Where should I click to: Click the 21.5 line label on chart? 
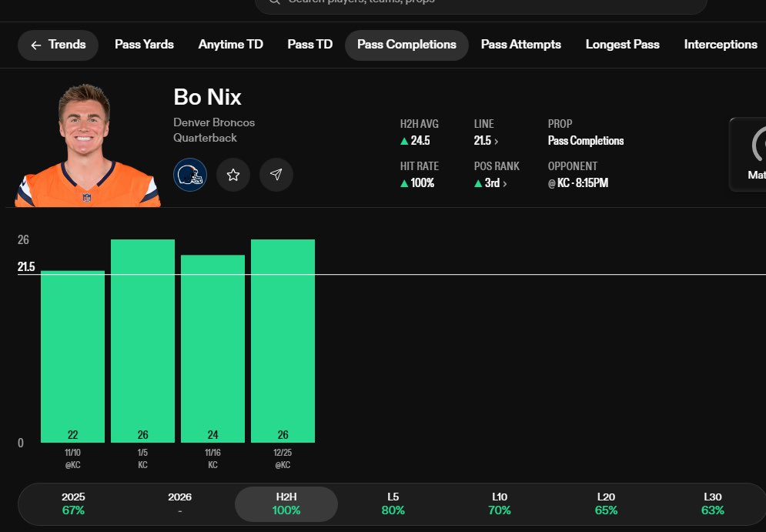(x=26, y=266)
